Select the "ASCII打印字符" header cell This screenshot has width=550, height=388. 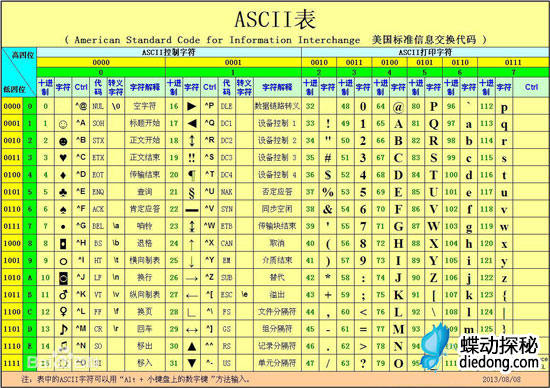click(x=425, y=52)
